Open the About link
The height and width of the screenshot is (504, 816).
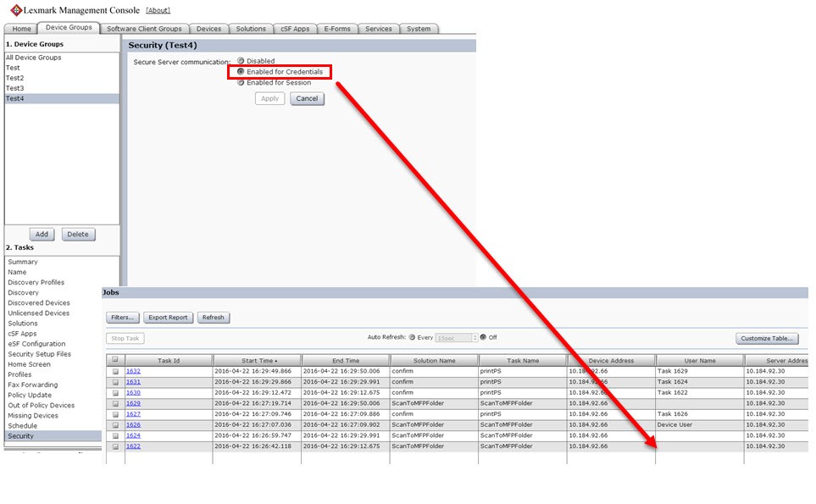pyautogui.click(x=158, y=10)
